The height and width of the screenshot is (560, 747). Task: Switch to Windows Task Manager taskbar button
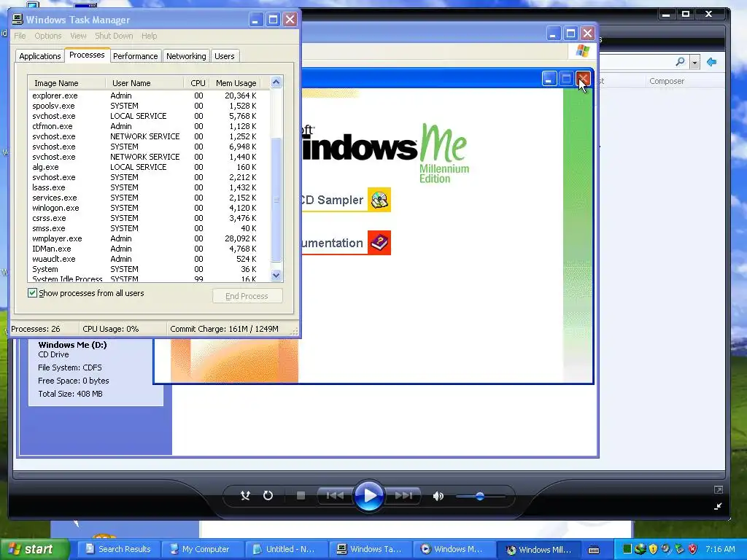[x=369, y=550]
